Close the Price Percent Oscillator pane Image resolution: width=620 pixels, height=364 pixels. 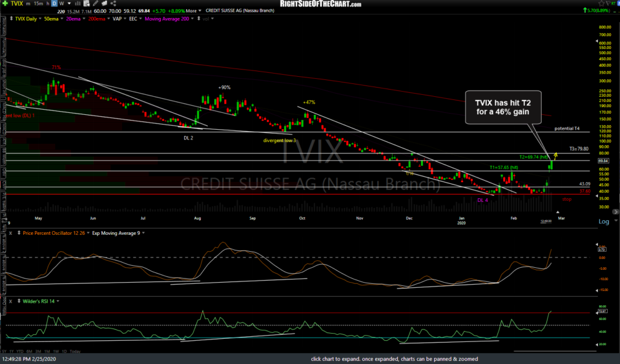click(11, 233)
